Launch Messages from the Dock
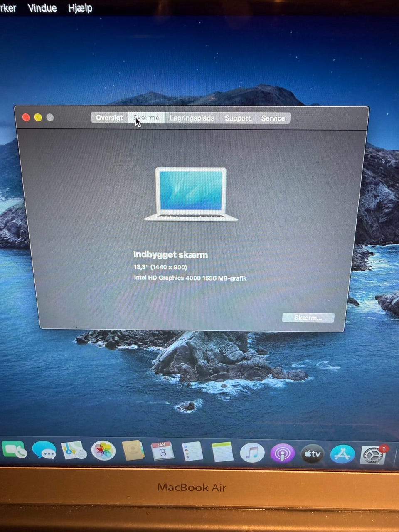 pos(44,451)
